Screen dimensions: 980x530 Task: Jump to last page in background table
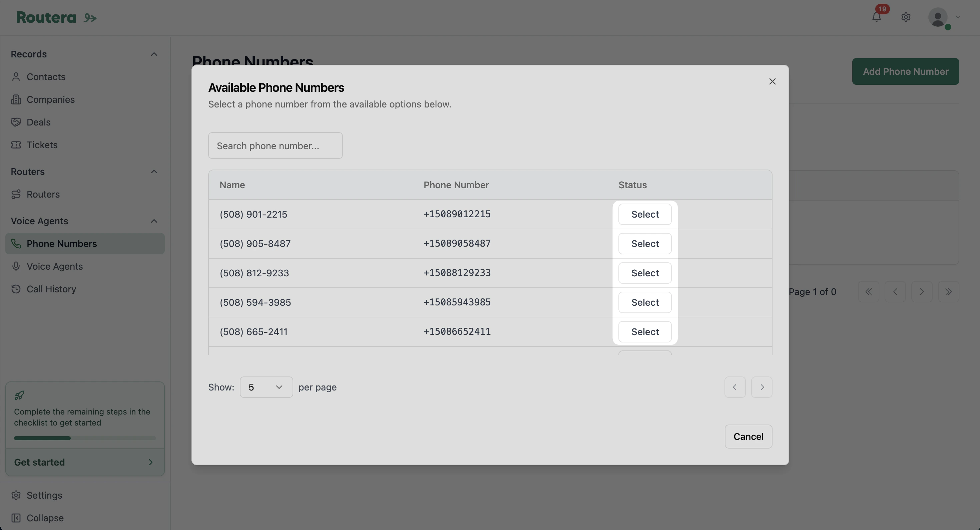(x=948, y=292)
